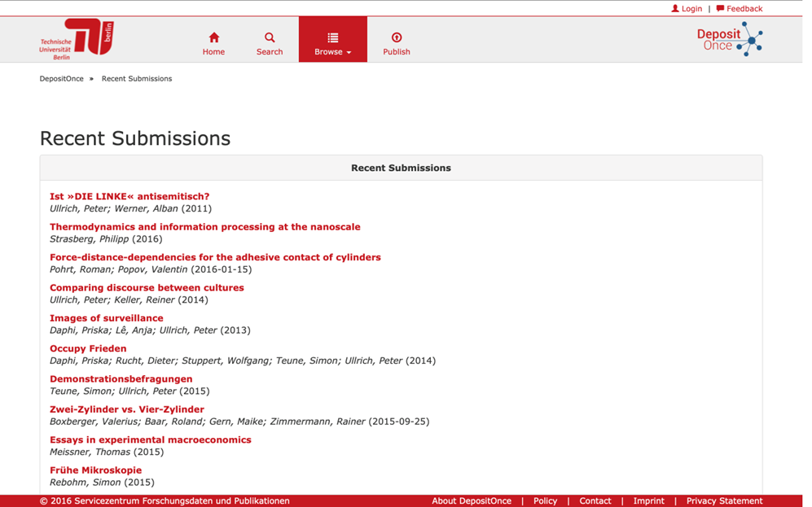Open 'Frühe Mikroskopie' submission
The width and height of the screenshot is (812, 507).
(96, 470)
